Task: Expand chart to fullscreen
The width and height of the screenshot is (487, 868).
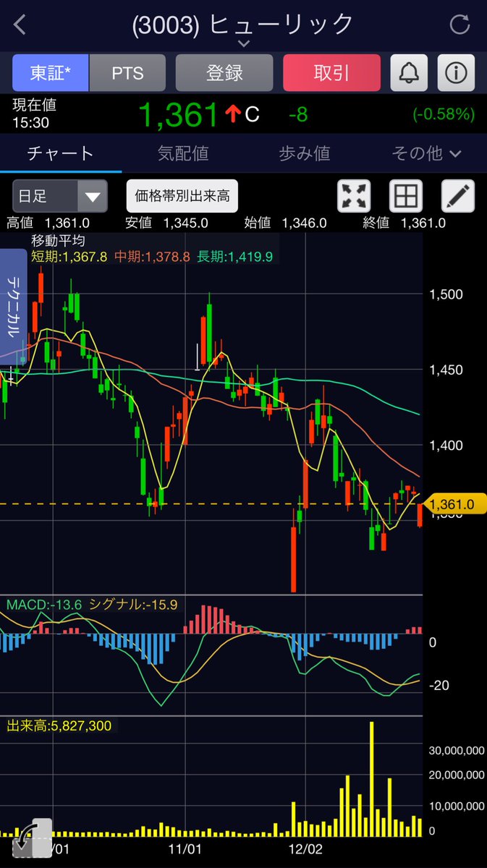Action: click(354, 195)
